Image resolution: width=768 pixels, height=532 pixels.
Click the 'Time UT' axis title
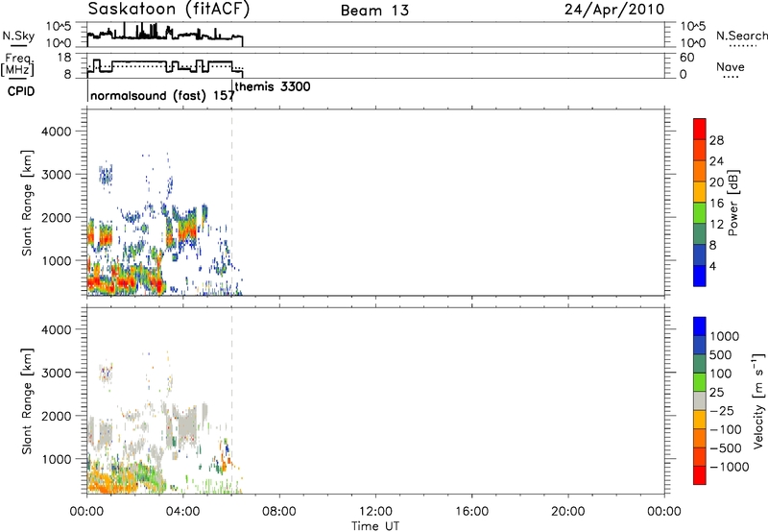pos(375,526)
